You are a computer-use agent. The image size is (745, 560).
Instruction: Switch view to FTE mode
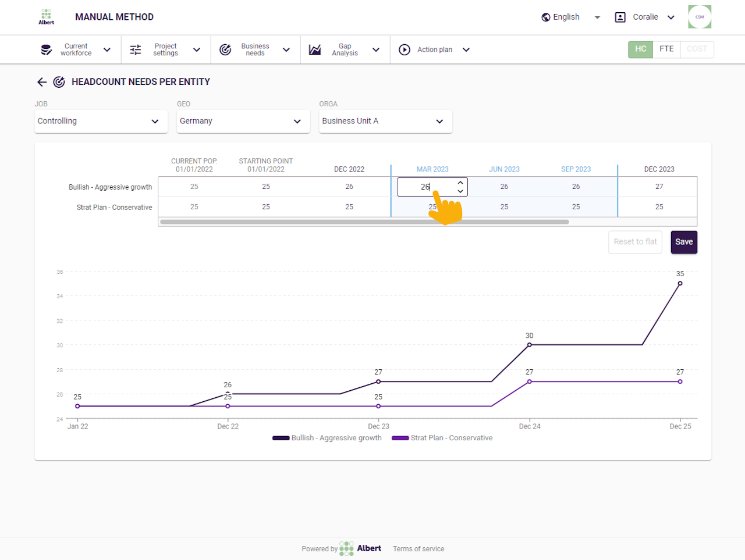pyautogui.click(x=666, y=49)
